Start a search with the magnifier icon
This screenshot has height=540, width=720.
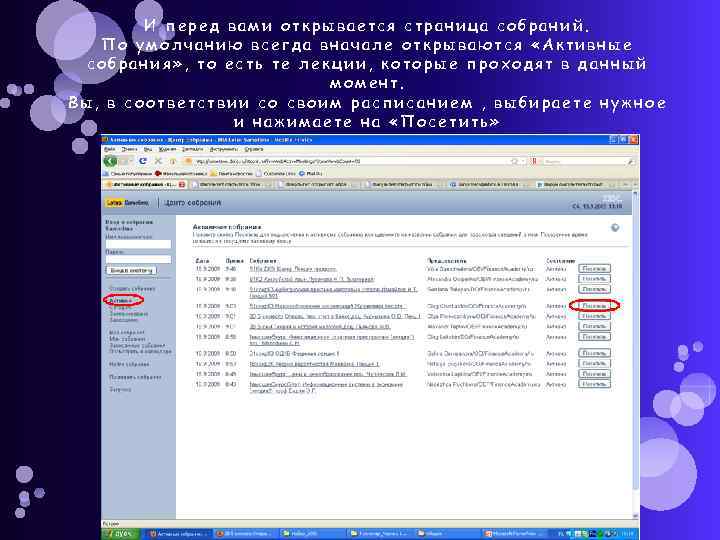coord(630,162)
